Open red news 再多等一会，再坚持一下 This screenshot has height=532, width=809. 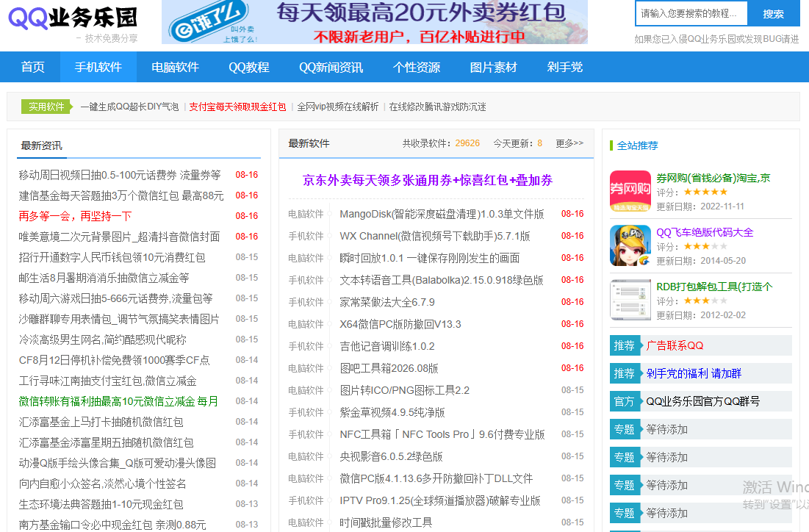[76, 216]
